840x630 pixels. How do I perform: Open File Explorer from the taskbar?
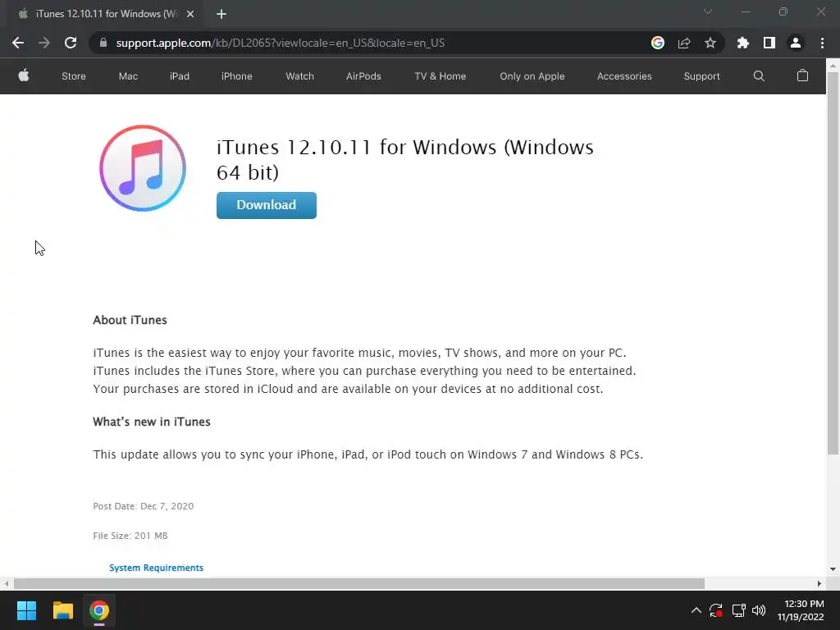coord(62,610)
